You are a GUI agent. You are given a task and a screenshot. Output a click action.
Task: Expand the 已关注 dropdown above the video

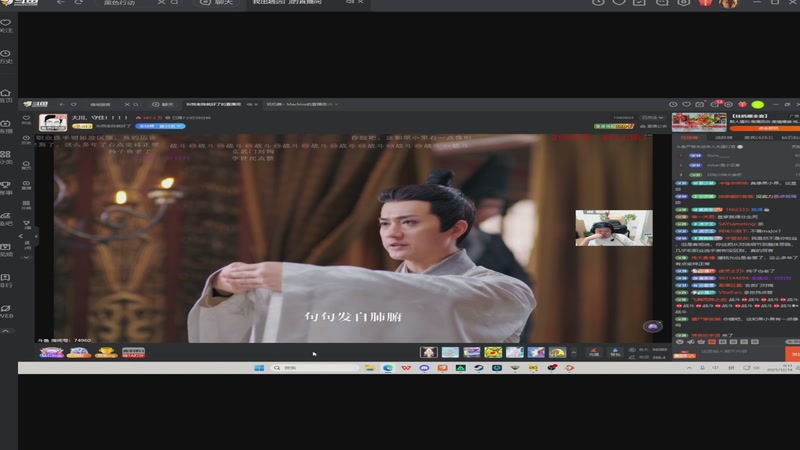(x=653, y=118)
